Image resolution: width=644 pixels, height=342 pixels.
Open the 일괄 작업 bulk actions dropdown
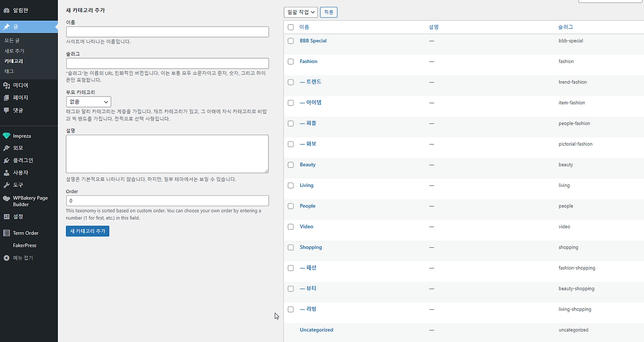click(301, 12)
